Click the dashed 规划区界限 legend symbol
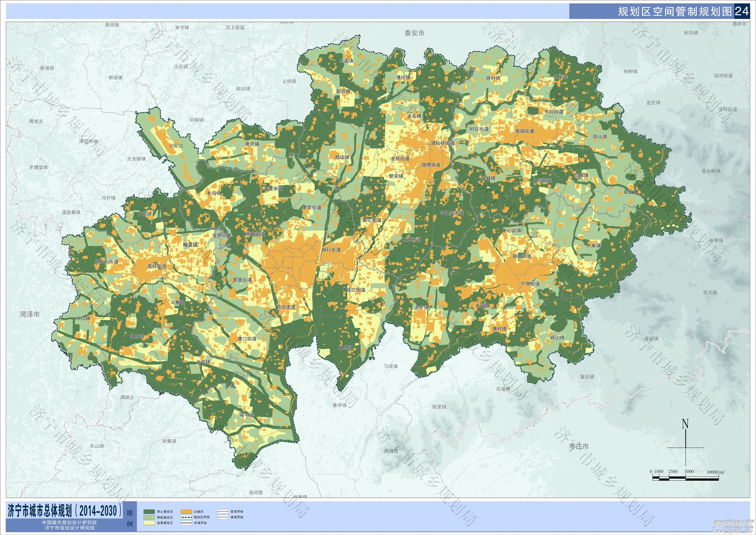 [x=186, y=517]
